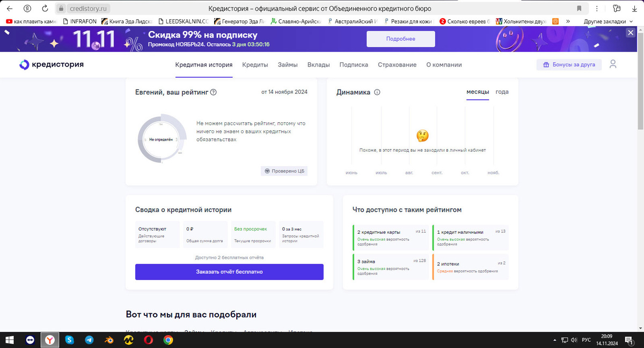
Task: Open the 'как плавить камн' YouTube bookmark
Action: click(x=32, y=21)
